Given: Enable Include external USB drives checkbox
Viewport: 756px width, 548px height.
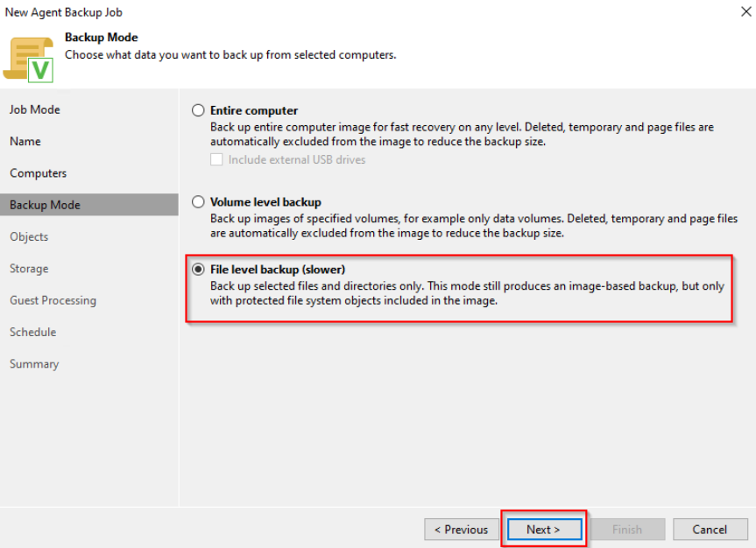Looking at the screenshot, I should point(216,160).
